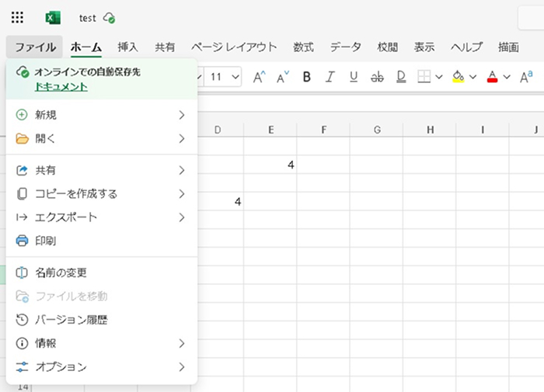The image size is (544, 392).
Task: Expand the エクスポート submenu chevron
Action: (182, 217)
